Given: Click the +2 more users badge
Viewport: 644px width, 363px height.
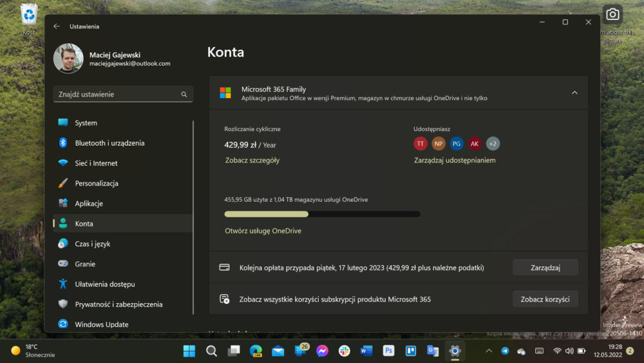Looking at the screenshot, I should [493, 144].
